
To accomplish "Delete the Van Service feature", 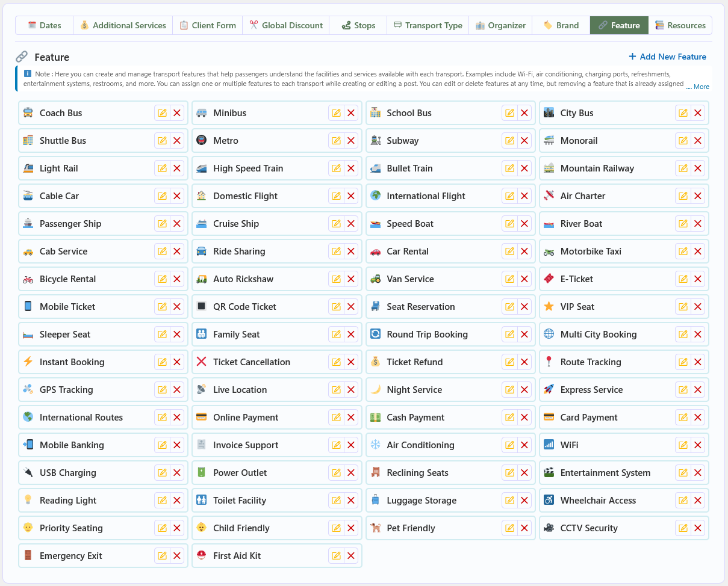I will click(524, 279).
